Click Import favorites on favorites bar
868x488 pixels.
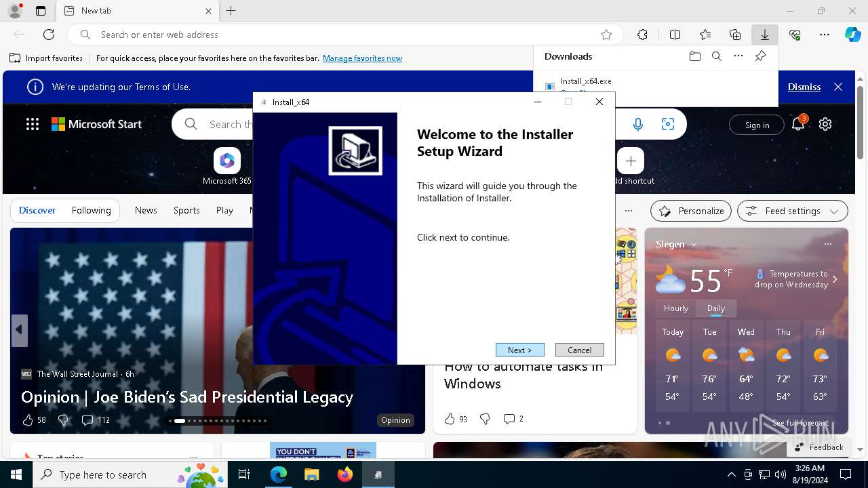coord(46,58)
